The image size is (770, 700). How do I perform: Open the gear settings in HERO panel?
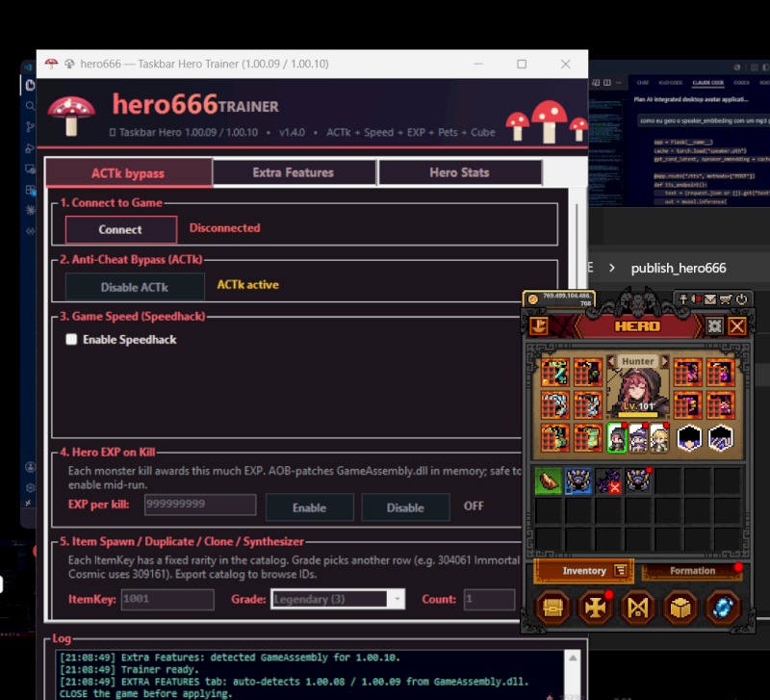click(x=714, y=326)
